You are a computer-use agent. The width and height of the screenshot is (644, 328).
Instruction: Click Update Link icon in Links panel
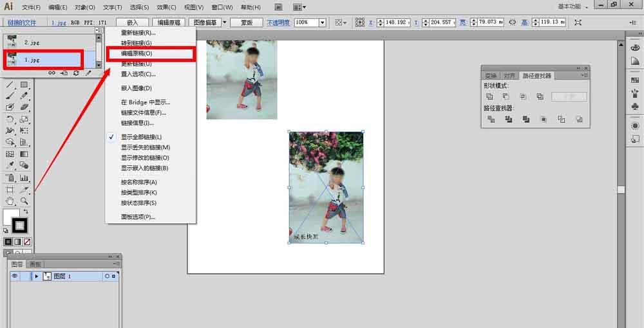[x=76, y=73]
